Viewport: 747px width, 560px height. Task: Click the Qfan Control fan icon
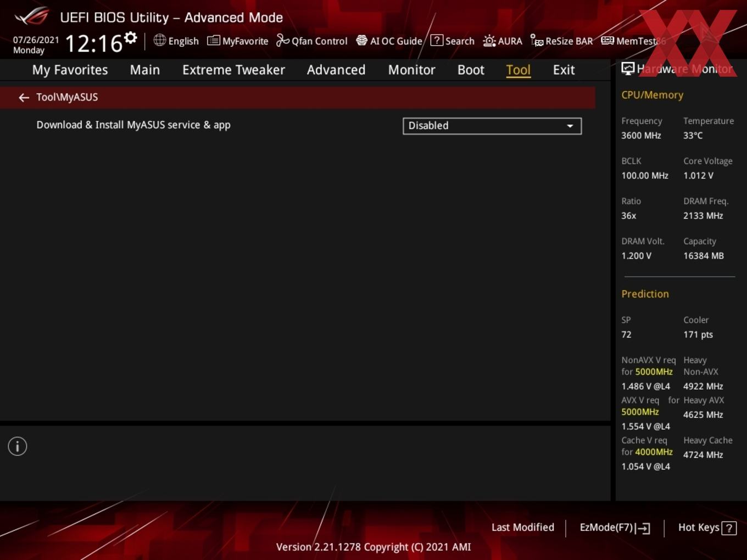(x=282, y=40)
